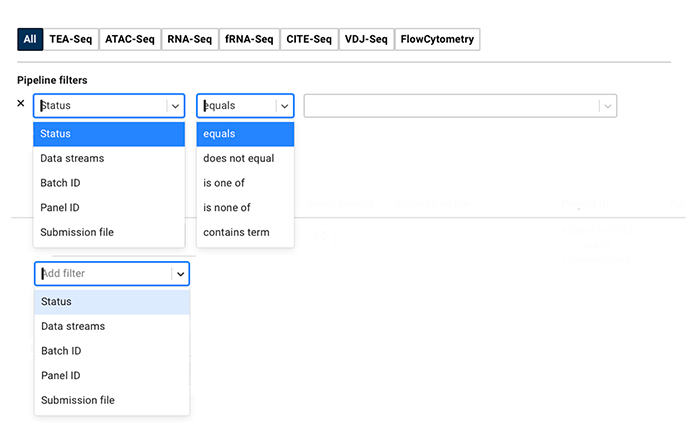
Task: Select 'contains term' operator option
Action: click(236, 232)
